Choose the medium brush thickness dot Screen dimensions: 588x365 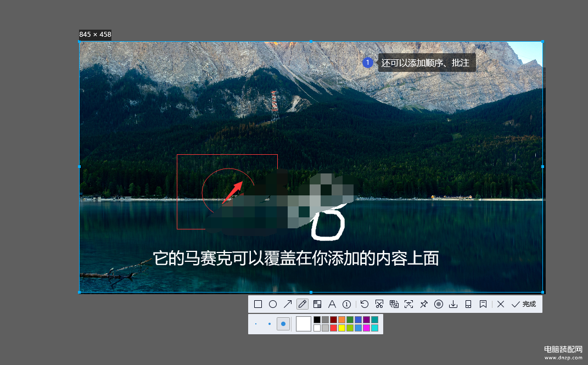click(x=269, y=324)
